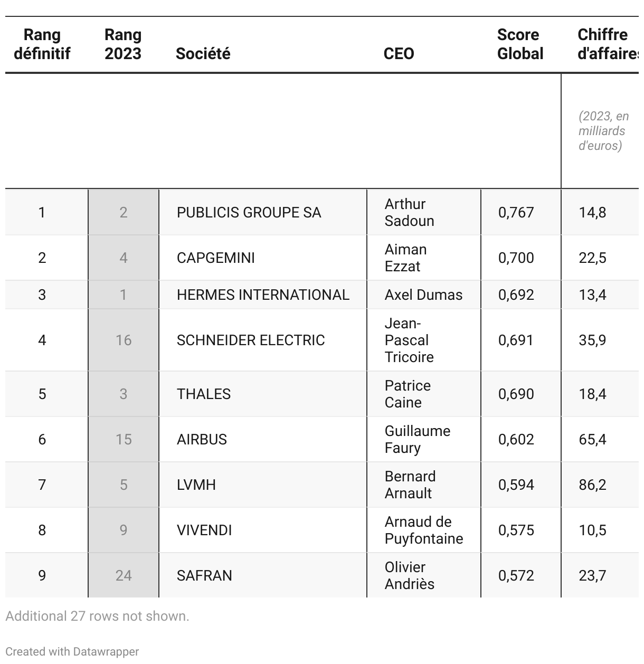This screenshot has width=644, height=664.
Task: Select the Rang 2023 column header
Action: point(123,44)
